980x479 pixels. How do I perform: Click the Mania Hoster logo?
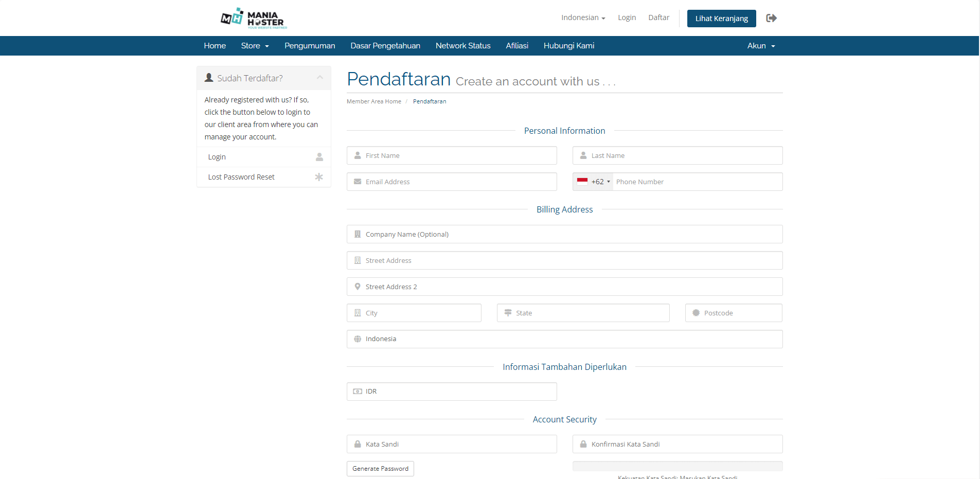pos(253,19)
